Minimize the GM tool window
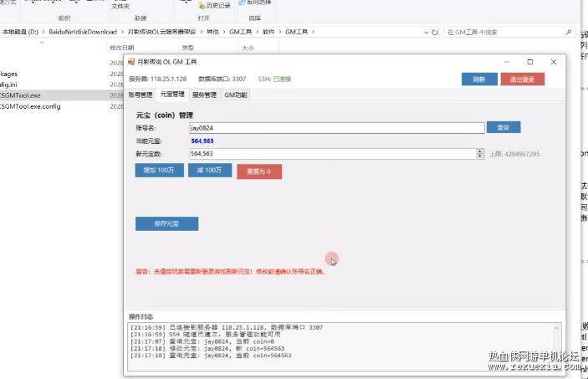 [x=507, y=62]
